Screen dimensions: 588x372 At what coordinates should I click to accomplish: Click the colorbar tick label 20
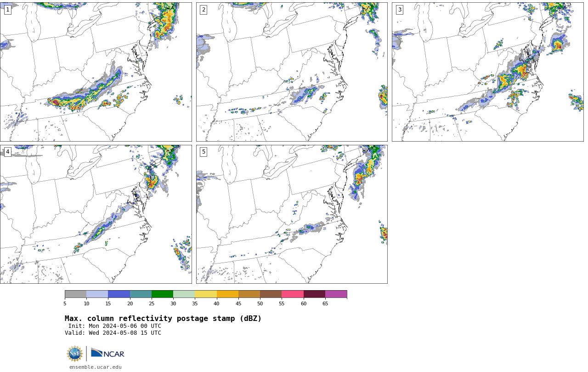coord(130,303)
